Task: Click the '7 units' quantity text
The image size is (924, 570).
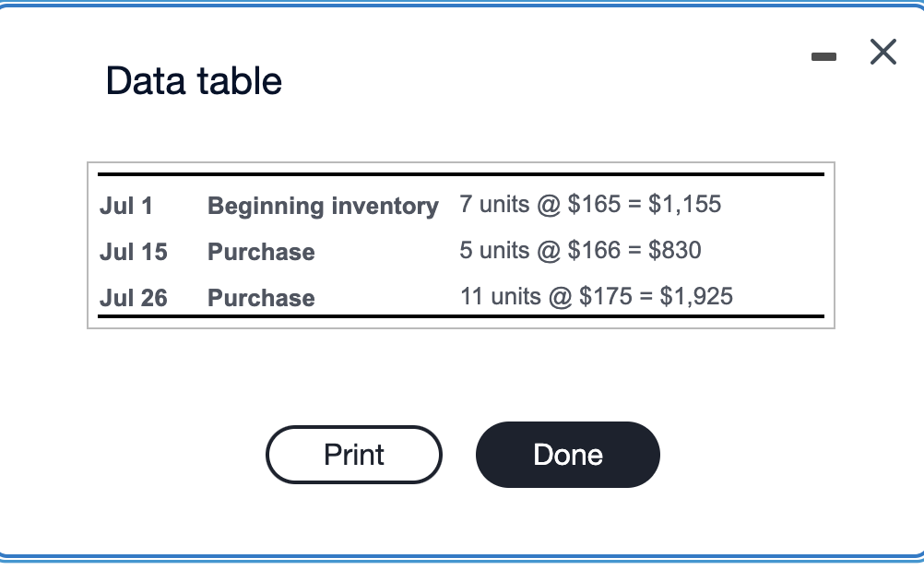Action: 494,205
